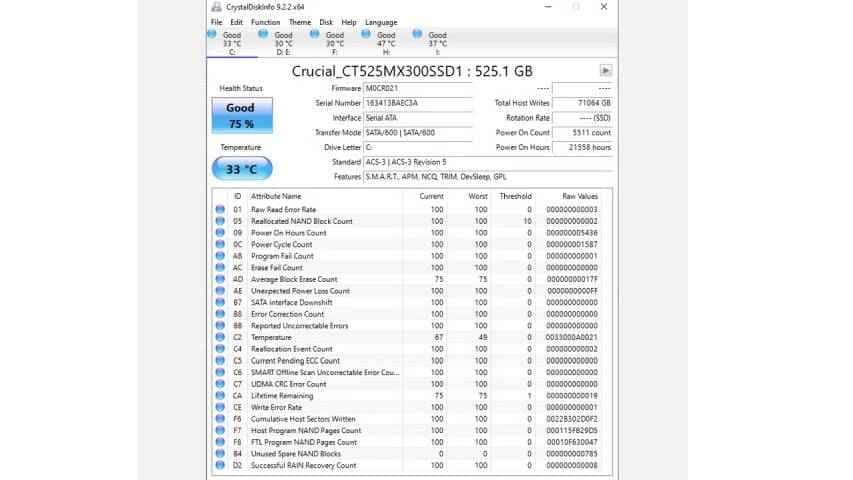This screenshot has height=480, width=853.
Task: Click status icon for Unexpected Power Loss Count
Action: click(220, 291)
